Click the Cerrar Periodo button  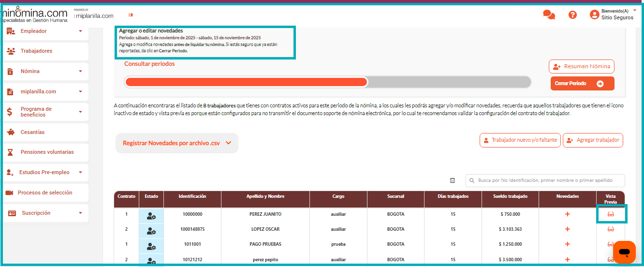[582, 84]
